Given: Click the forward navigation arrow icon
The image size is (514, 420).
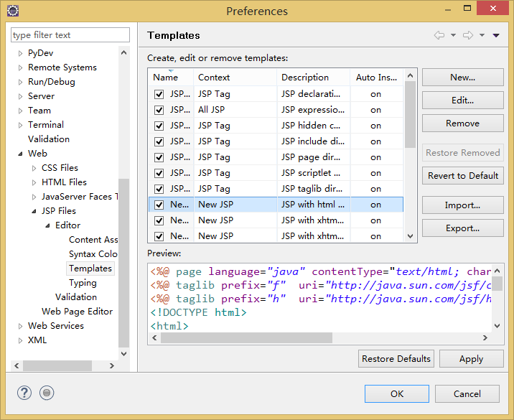Looking at the screenshot, I should 468,35.
